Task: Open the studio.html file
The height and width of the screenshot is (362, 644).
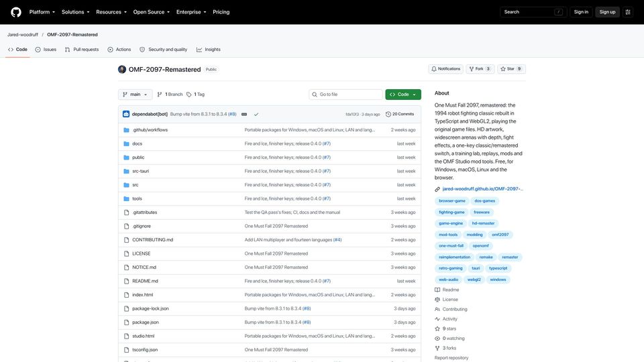Action: click(x=144, y=336)
